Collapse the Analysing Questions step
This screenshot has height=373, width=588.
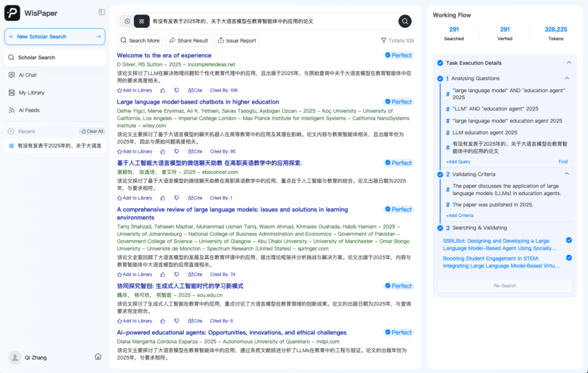pyautogui.click(x=567, y=78)
